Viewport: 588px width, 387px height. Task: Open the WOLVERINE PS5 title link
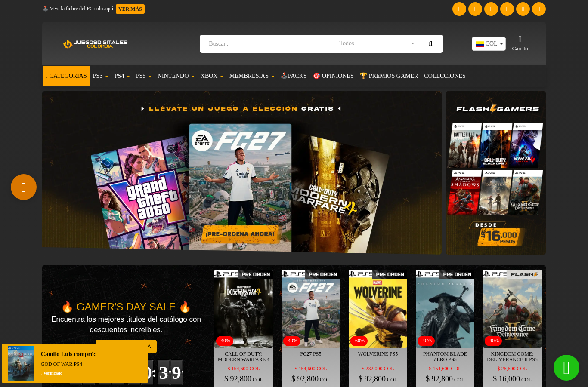(378, 354)
